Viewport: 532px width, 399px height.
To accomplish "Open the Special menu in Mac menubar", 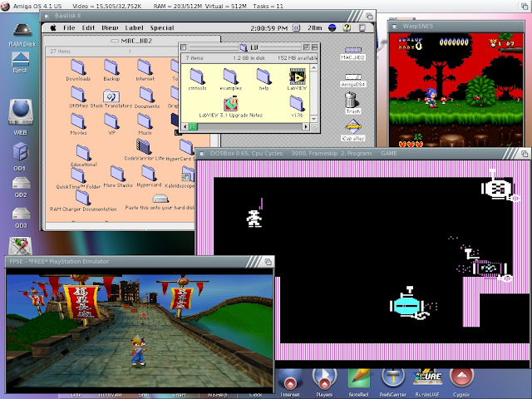I will click(x=162, y=27).
